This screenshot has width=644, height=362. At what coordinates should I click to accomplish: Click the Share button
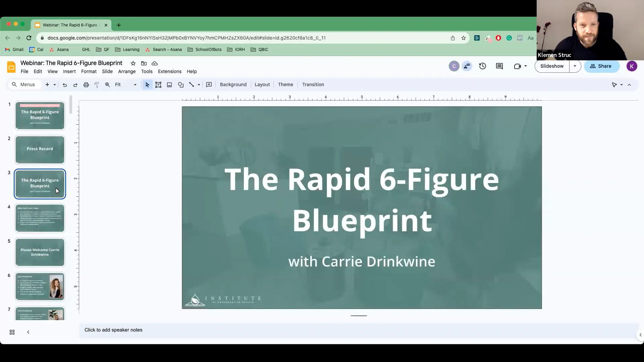[601, 66]
